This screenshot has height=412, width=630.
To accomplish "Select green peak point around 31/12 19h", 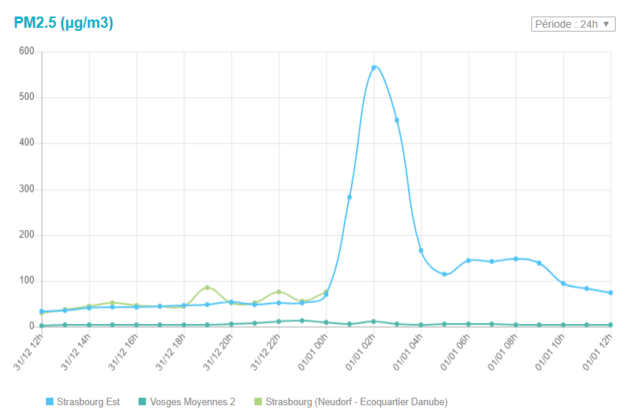I will coord(207,288).
